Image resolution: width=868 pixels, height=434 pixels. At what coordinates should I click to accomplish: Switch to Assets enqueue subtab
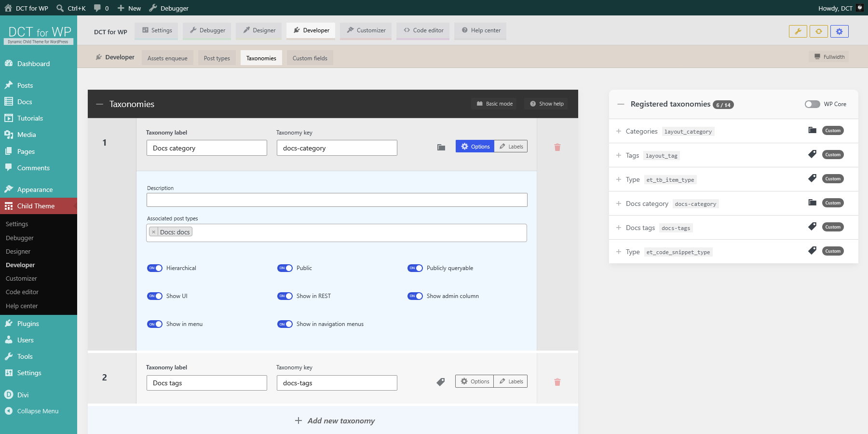[167, 58]
